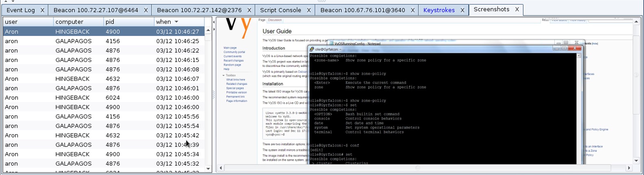644x175 pixels.
Task: Select the HINGEBACK pid 4900 row at 10:46:27
Action: (102, 31)
